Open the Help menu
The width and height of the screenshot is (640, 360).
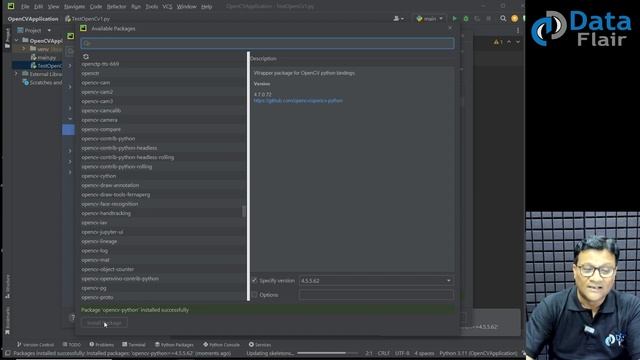pos(207,7)
